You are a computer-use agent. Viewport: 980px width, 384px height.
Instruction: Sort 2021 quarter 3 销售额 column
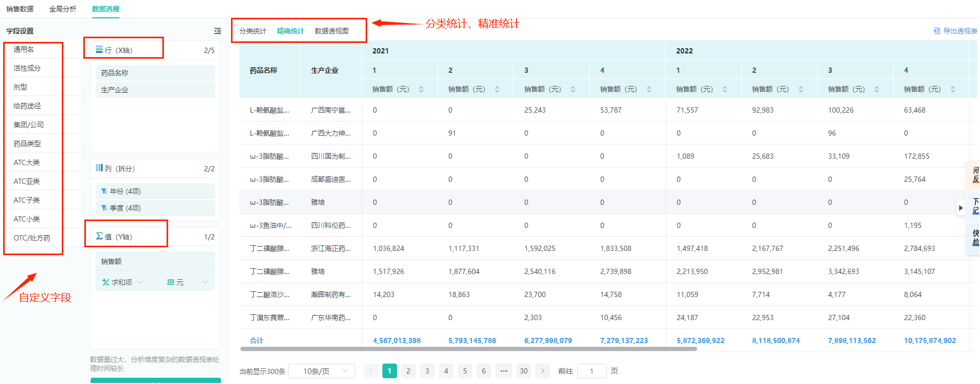(573, 90)
